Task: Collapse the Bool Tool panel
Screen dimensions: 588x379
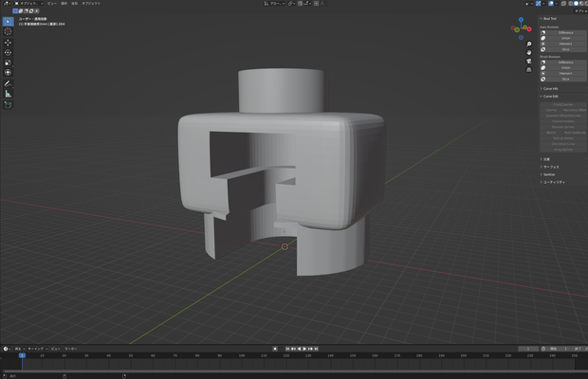Action: click(550, 19)
